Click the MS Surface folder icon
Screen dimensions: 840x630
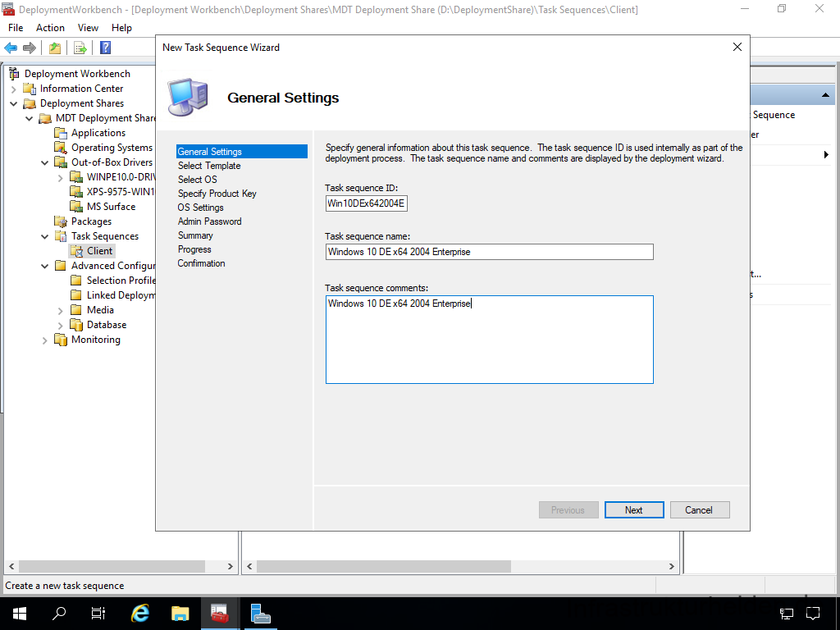tap(76, 206)
